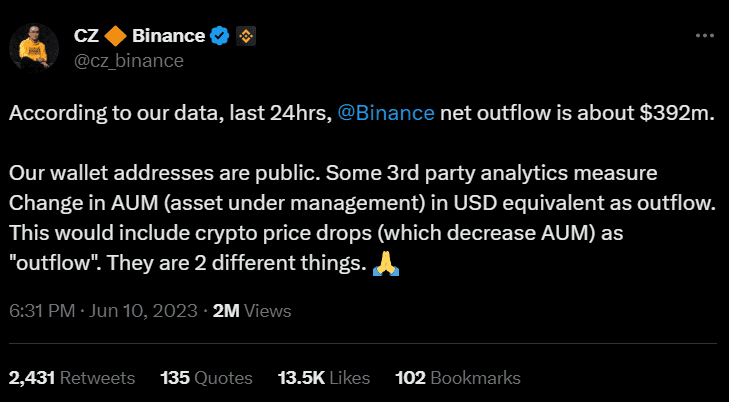
Task: Show the 2,431 Retweets list
Action: [71, 378]
